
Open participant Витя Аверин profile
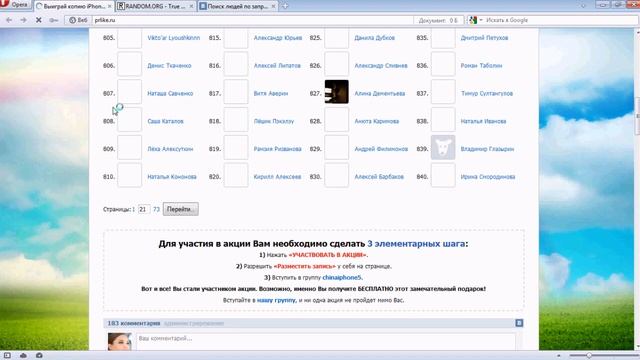click(271, 93)
